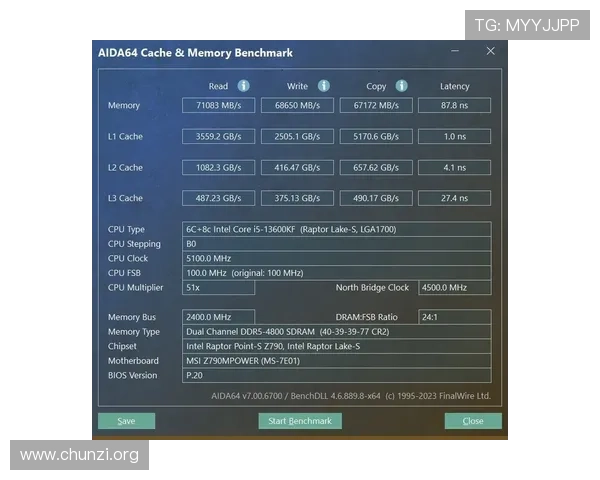
Task: Click the North Bridge Clock value
Action: [454, 288]
